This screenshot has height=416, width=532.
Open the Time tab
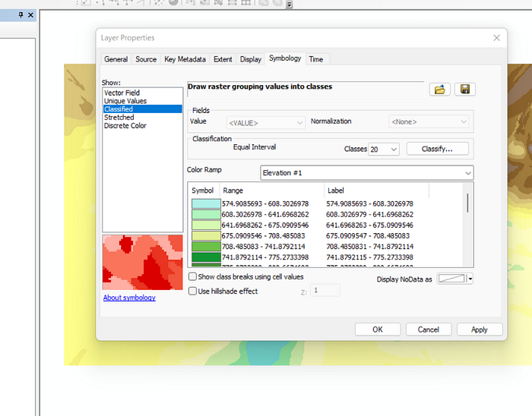point(316,59)
